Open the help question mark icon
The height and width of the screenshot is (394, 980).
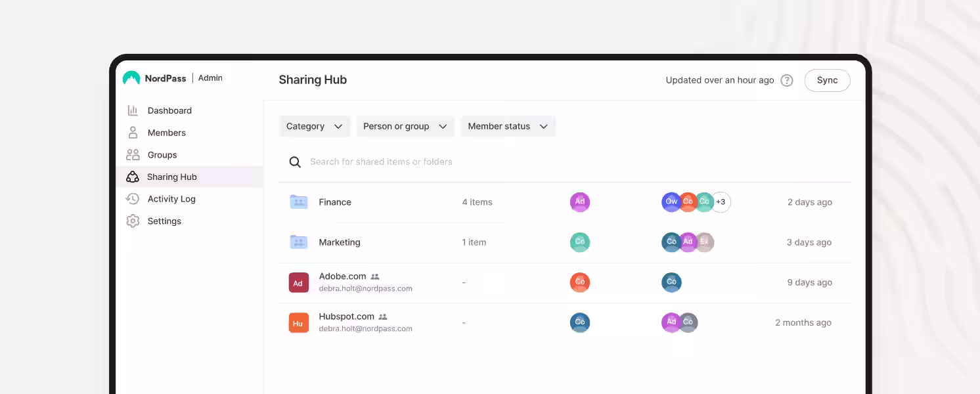point(786,80)
